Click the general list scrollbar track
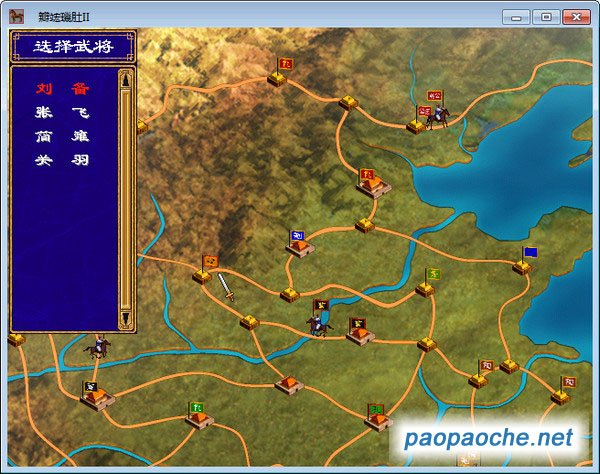Image resolution: width=600 pixels, height=474 pixels. [126, 199]
